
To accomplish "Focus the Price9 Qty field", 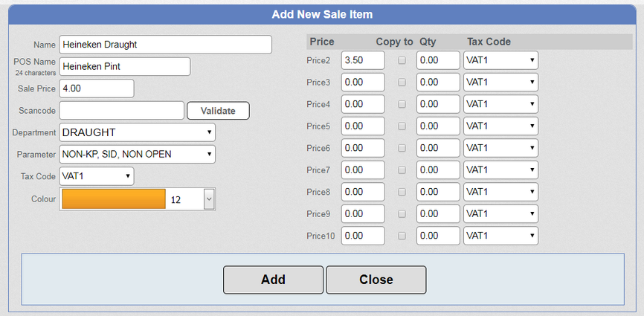I will [438, 214].
